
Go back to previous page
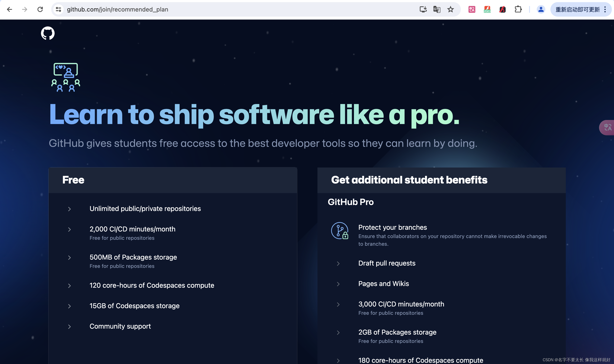click(9, 9)
